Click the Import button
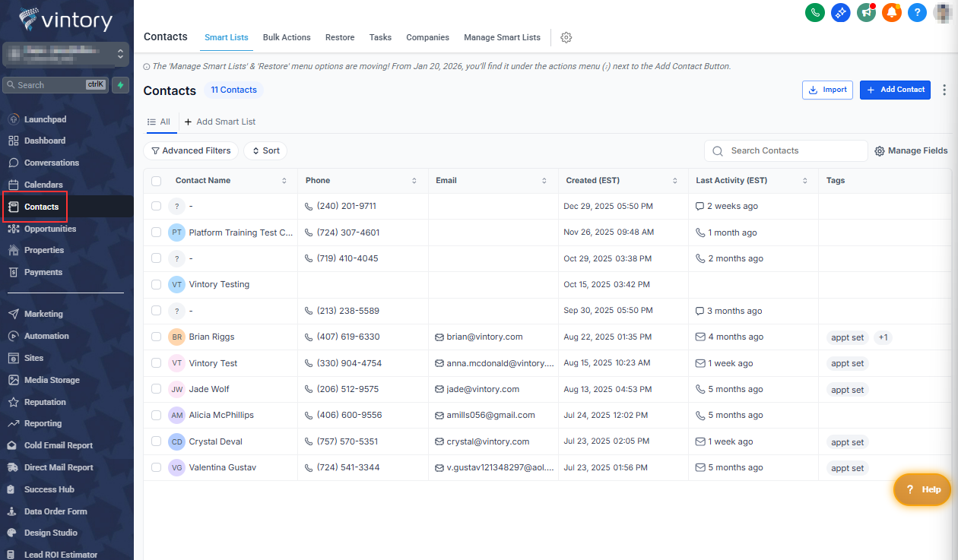 tap(827, 90)
